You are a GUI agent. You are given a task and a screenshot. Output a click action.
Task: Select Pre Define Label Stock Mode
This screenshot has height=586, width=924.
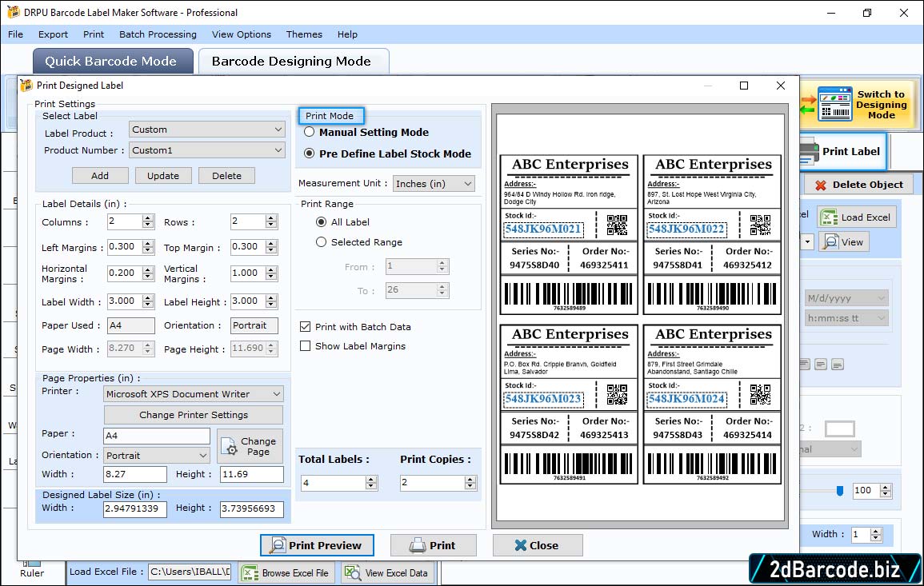point(309,153)
